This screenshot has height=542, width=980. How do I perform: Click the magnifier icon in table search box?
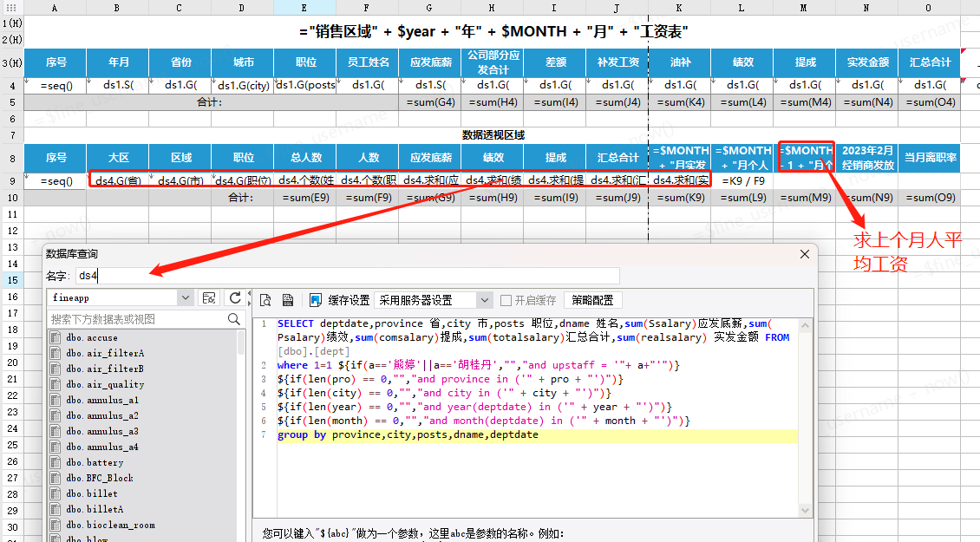[x=234, y=319]
